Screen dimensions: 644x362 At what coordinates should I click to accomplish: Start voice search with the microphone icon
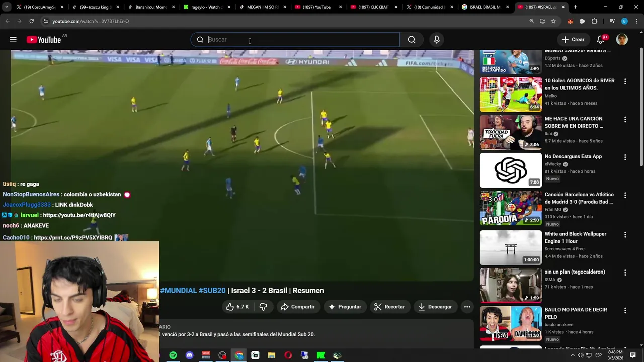[x=437, y=40]
